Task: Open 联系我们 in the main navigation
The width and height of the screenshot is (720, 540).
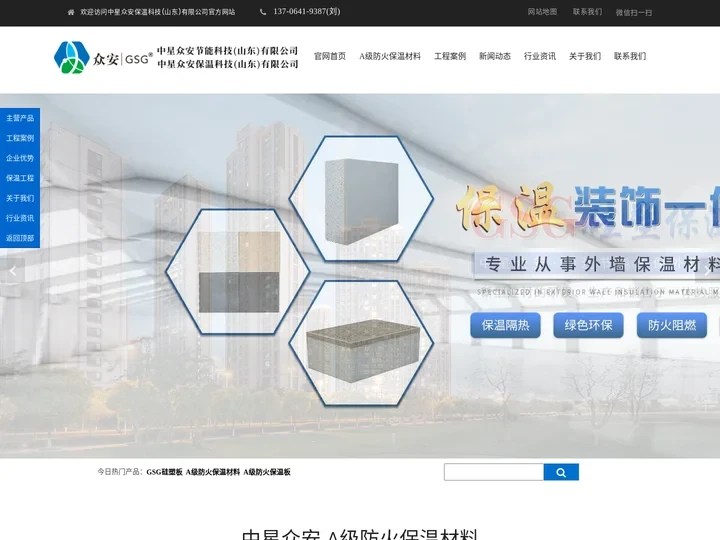Action: click(x=630, y=56)
